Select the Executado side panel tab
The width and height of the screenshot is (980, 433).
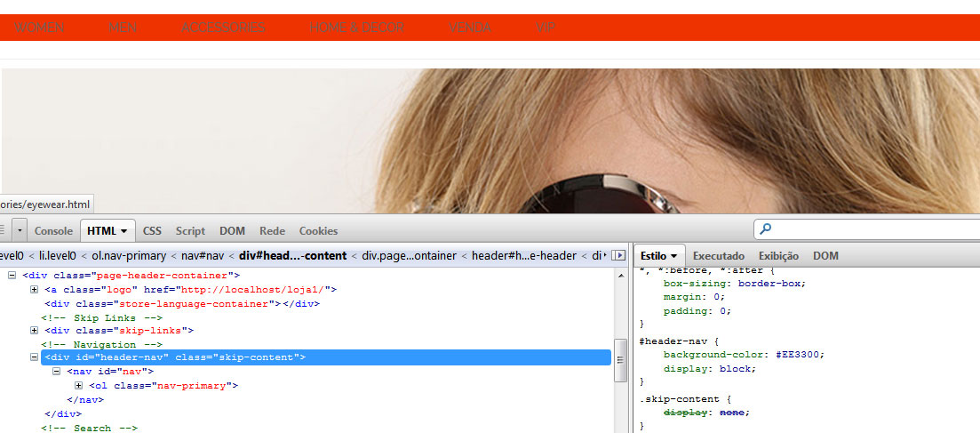pyautogui.click(x=718, y=256)
